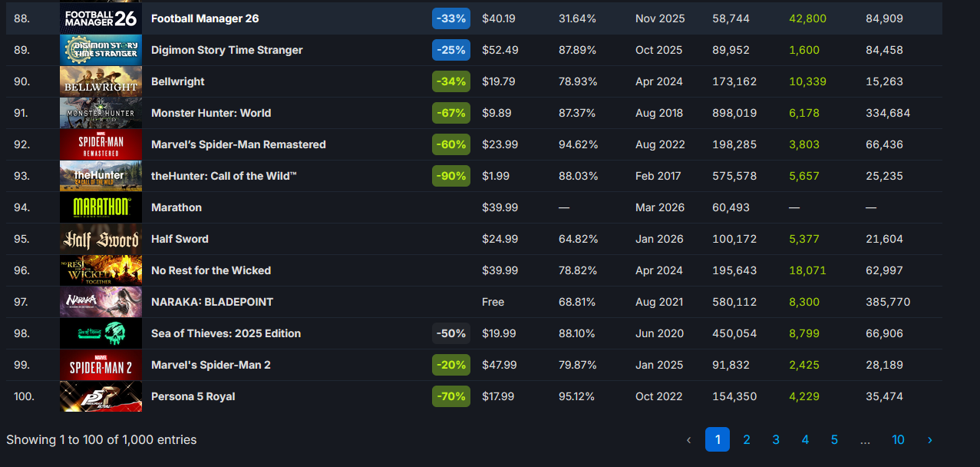Go to page 5
Image resolution: width=980 pixels, height=467 pixels.
coord(834,440)
